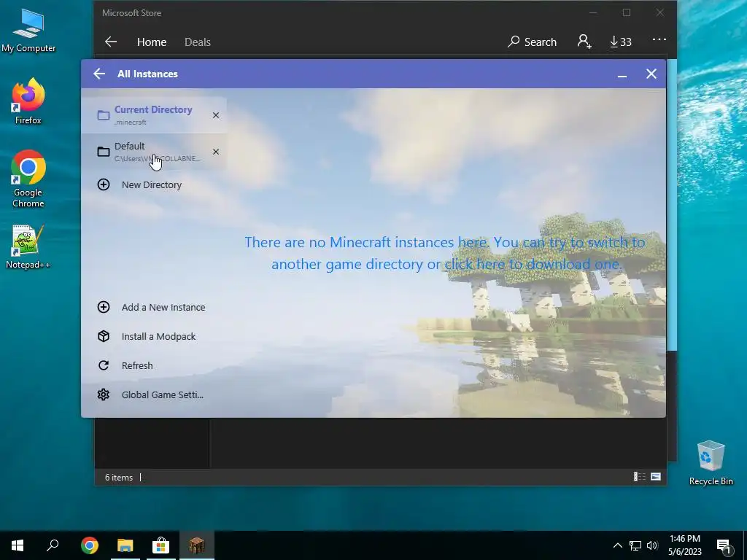Viewport: 747px width, 560px height.
Task: Click the 6 items status text
Action: tap(119, 477)
